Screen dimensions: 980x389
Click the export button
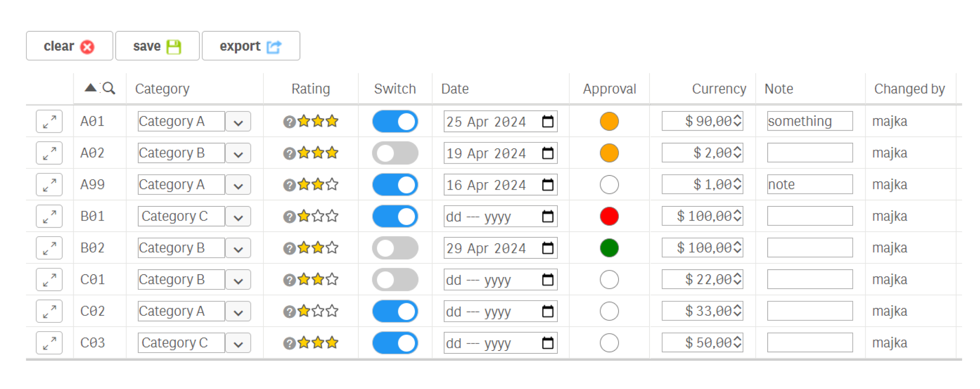250,46
